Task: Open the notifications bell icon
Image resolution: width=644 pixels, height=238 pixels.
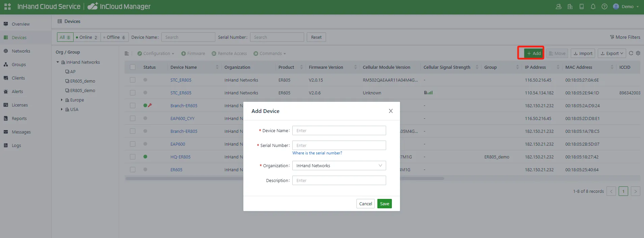Action: [x=593, y=6]
